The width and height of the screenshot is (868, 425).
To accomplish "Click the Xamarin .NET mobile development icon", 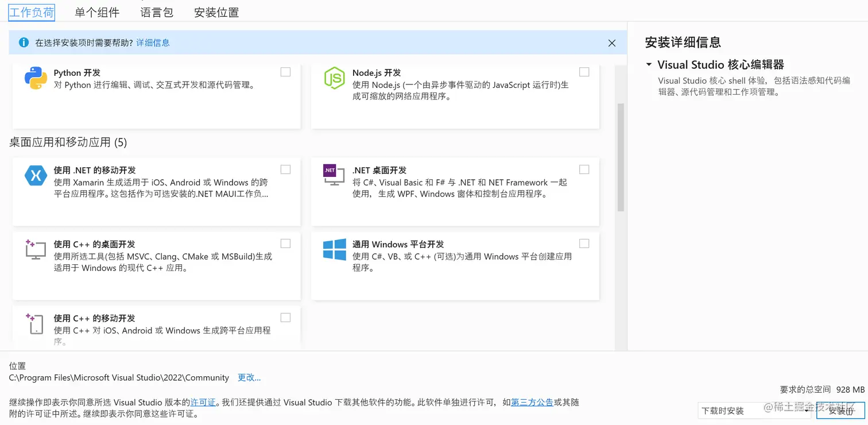I will (x=36, y=176).
